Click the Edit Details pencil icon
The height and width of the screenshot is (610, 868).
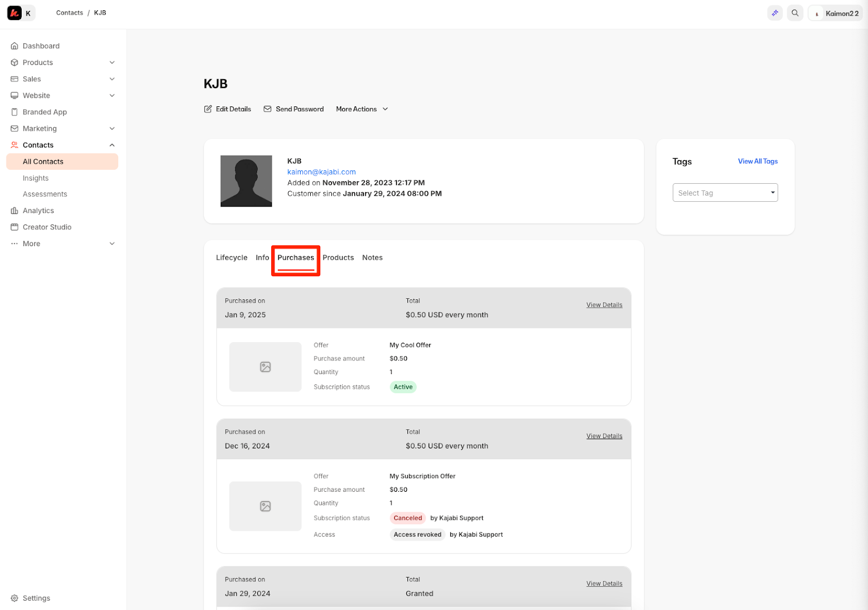[x=208, y=109]
